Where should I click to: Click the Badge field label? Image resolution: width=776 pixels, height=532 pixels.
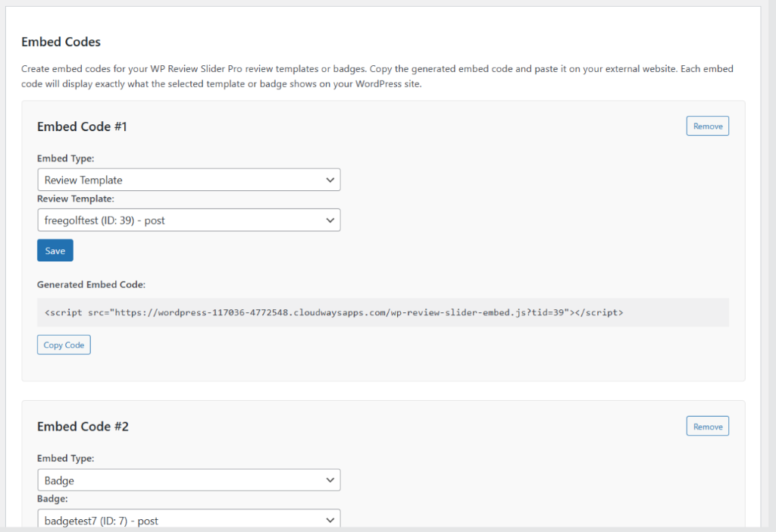[x=51, y=499]
